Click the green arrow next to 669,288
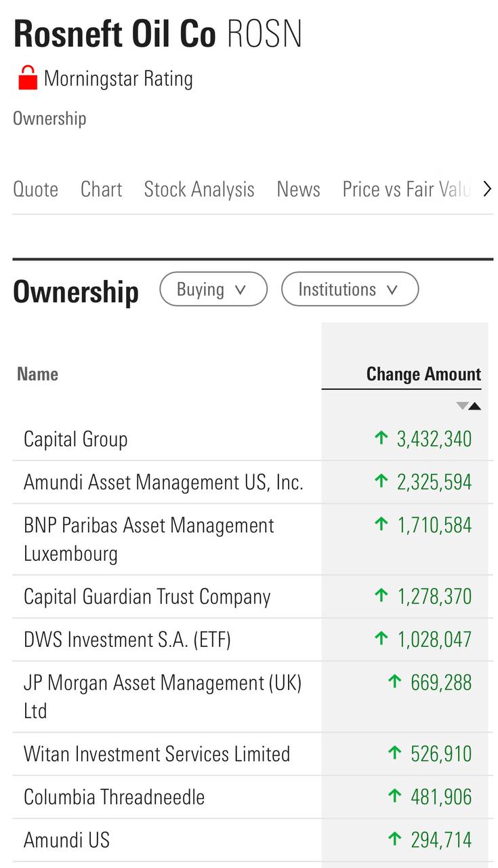This screenshot has width=498, height=868. pyautogui.click(x=395, y=682)
